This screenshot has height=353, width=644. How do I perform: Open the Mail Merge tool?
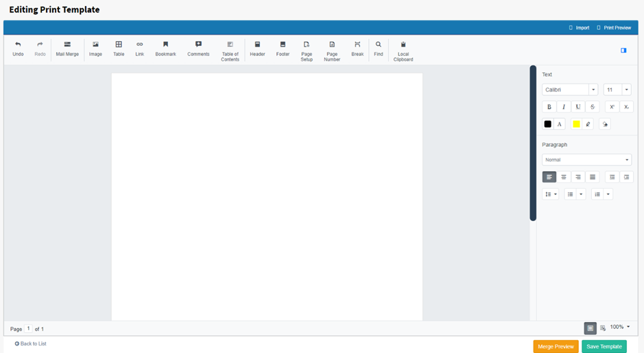point(67,49)
